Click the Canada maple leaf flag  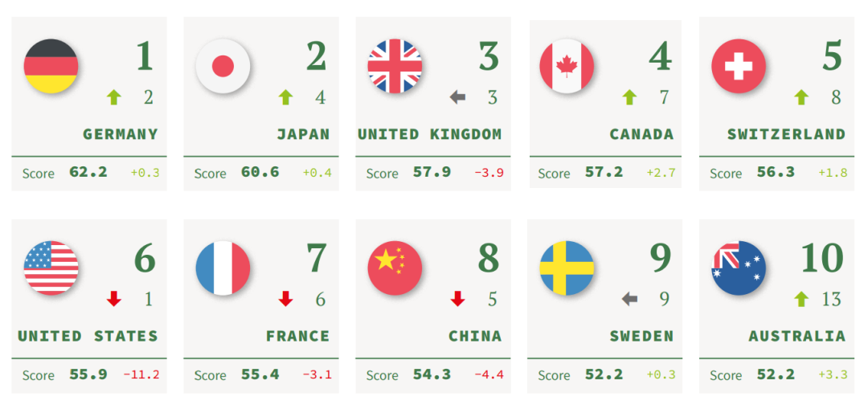(567, 66)
